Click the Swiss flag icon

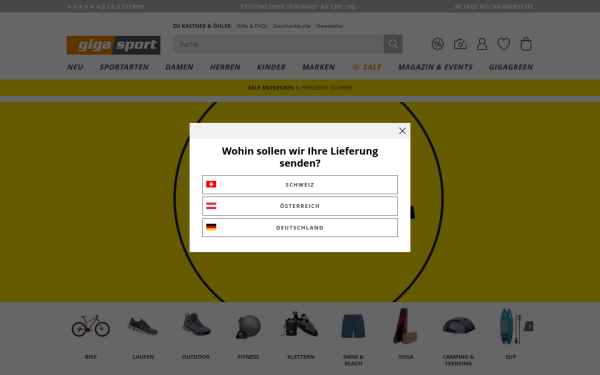coord(211,184)
